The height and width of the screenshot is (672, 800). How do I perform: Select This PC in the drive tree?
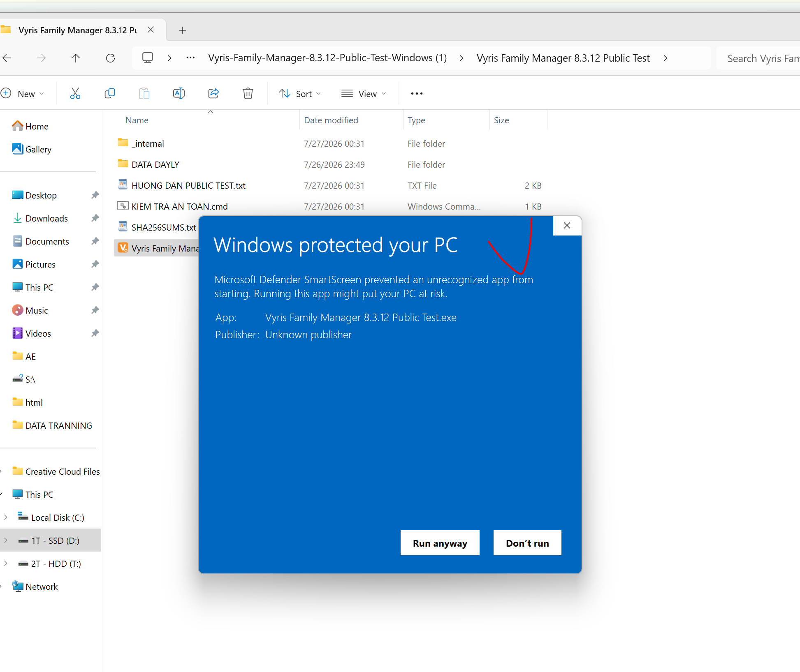[x=39, y=495]
